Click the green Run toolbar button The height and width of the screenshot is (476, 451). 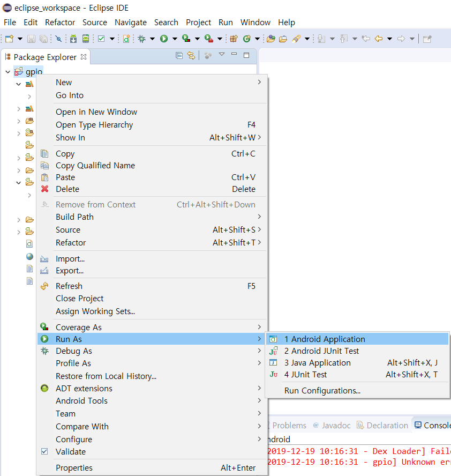(x=164, y=39)
